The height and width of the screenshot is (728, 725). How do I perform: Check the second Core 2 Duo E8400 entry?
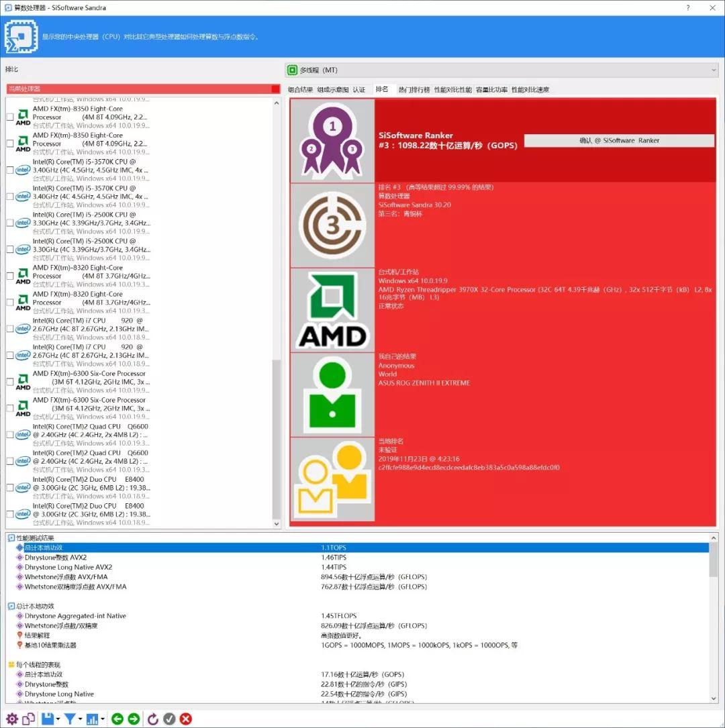point(10,514)
